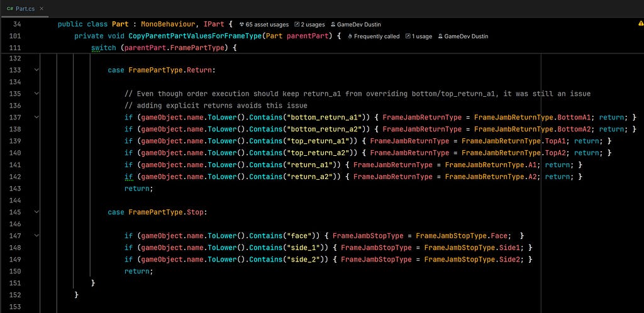Screen dimensions: 644x313
Task: Collapse the fold chevron at line 133
Action: tap(36, 70)
